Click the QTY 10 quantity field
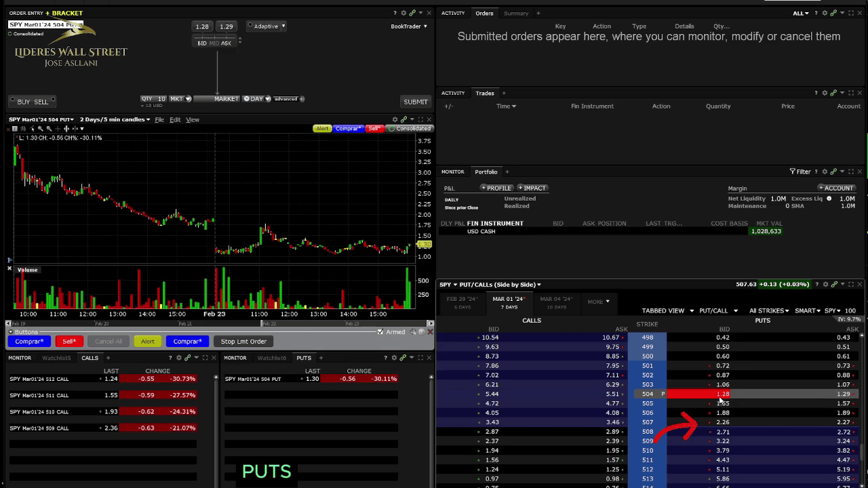The image size is (868, 488). (154, 99)
